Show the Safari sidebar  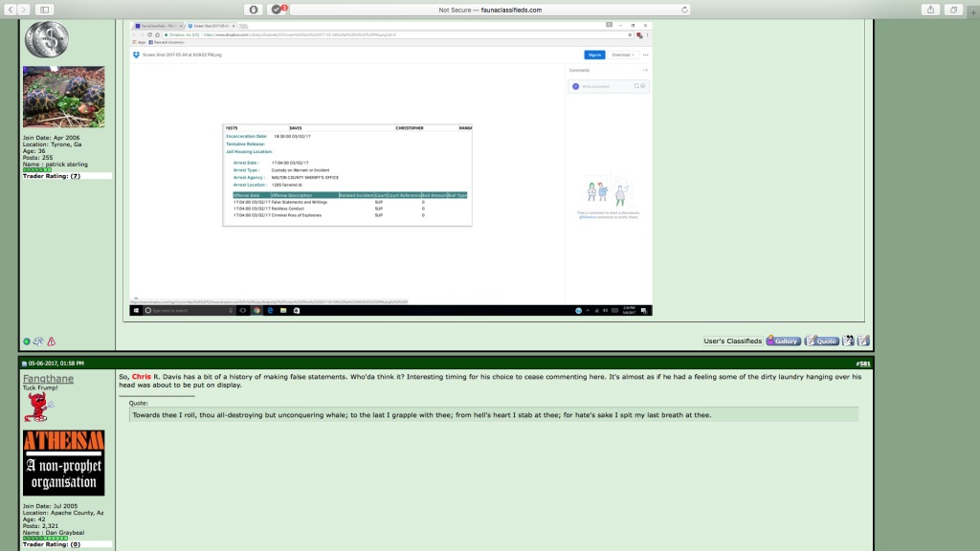click(x=44, y=10)
